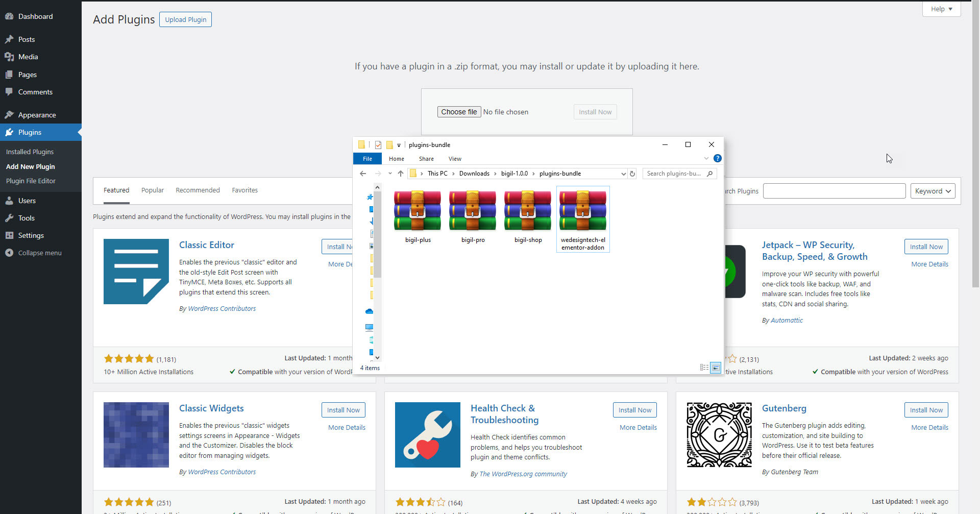Screen dimensions: 980x514
Task: Open the address bar history dropdown
Action: click(x=623, y=174)
